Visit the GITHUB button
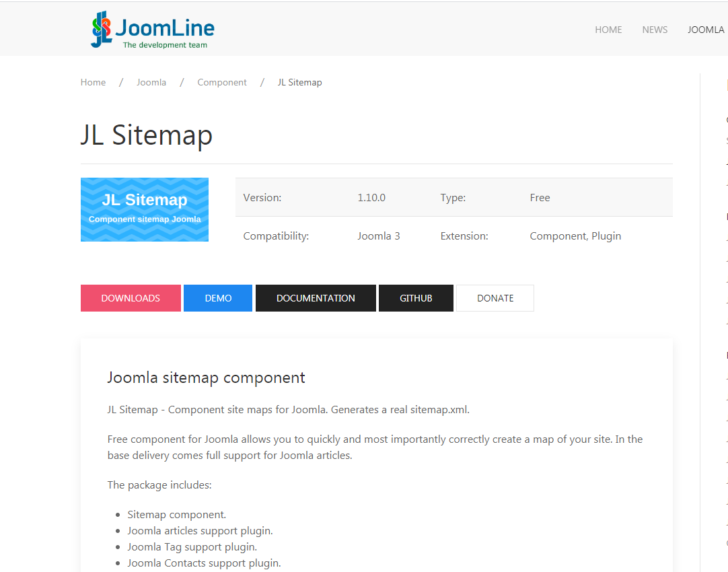Screen dimensions: 728x572 coord(416,298)
